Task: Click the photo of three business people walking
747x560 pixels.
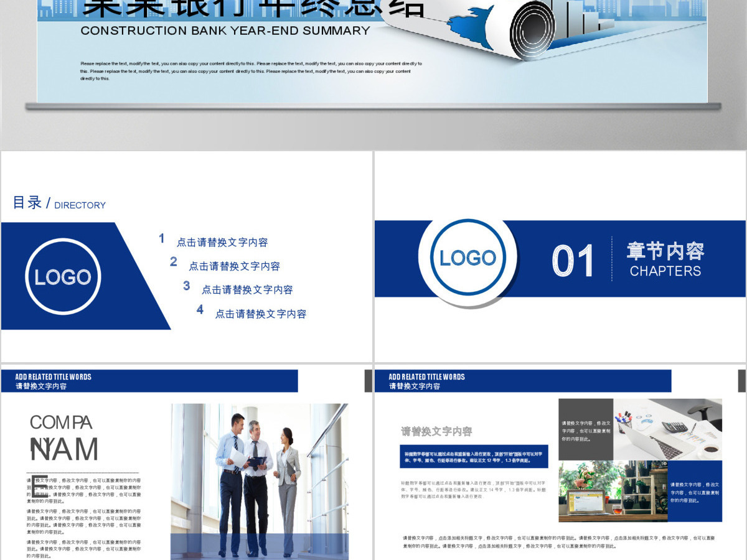Action: 260,482
